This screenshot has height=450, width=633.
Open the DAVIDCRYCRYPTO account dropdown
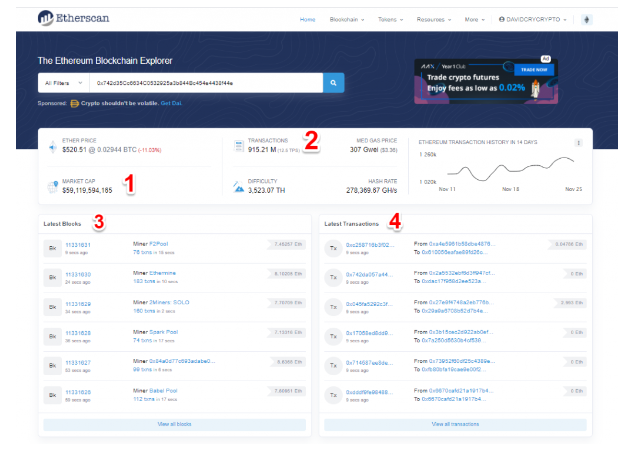coord(532,19)
